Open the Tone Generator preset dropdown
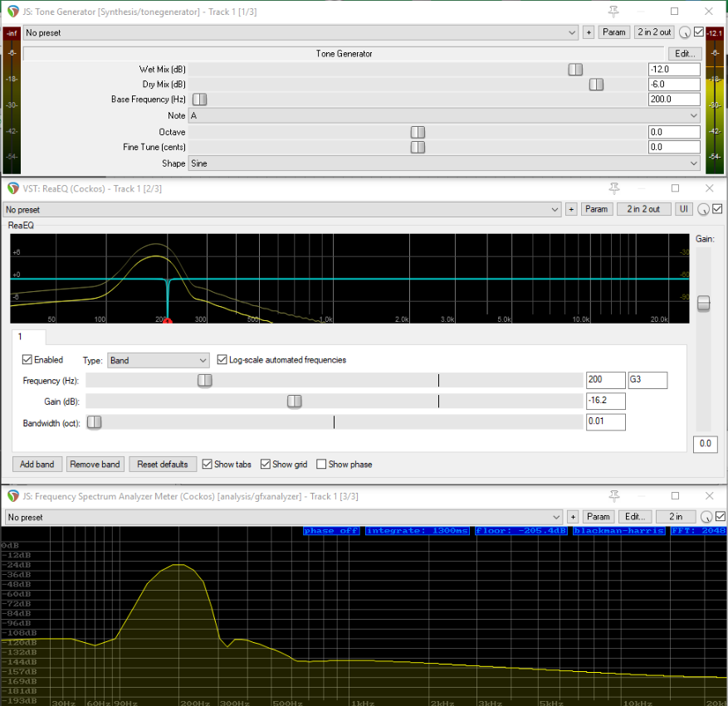The width and height of the screenshot is (728, 706). point(300,32)
